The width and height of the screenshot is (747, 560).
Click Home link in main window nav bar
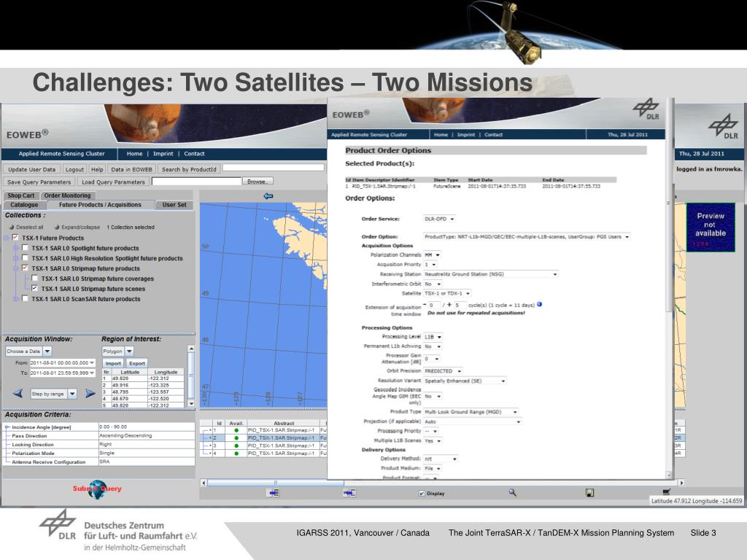click(x=134, y=154)
